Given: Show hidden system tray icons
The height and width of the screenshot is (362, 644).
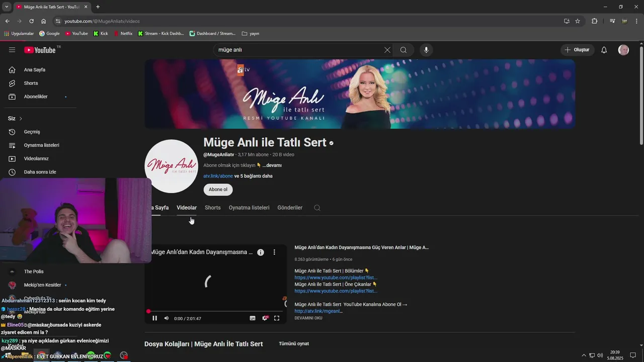Looking at the screenshot, I should (584, 355).
